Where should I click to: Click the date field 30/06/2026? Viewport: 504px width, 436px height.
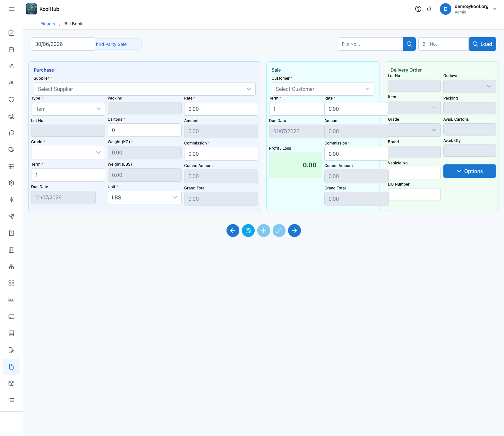63,44
